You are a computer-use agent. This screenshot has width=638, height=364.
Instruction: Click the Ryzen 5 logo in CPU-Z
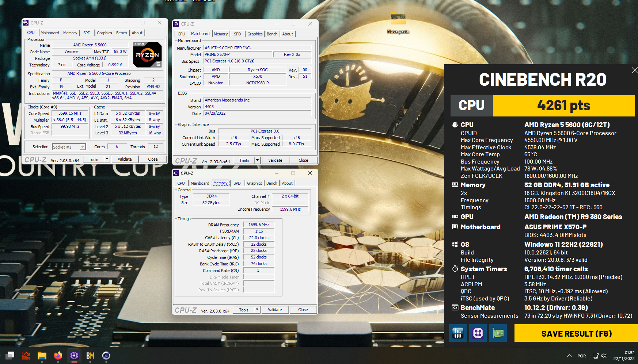pyautogui.click(x=147, y=55)
